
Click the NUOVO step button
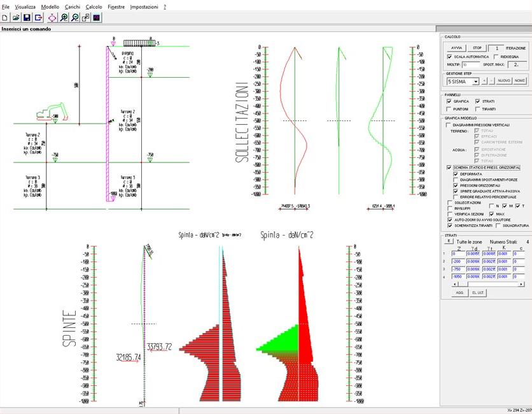pos(504,82)
